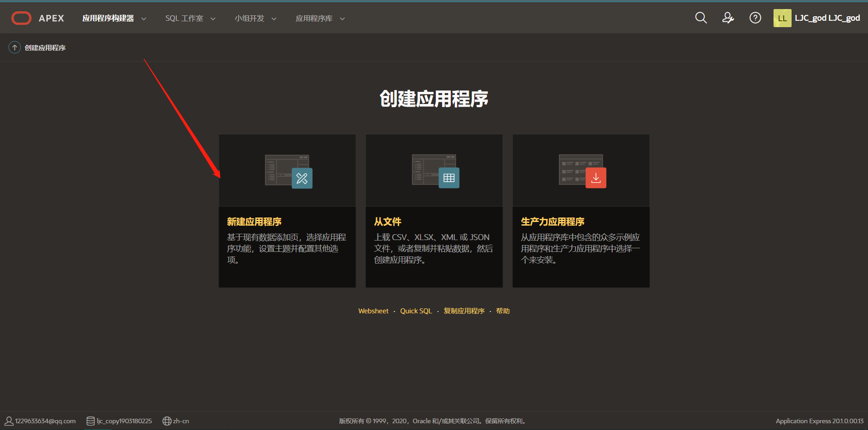This screenshot has height=430, width=868.
Task: Click the 帮助 link near the bottom
Action: coord(502,311)
